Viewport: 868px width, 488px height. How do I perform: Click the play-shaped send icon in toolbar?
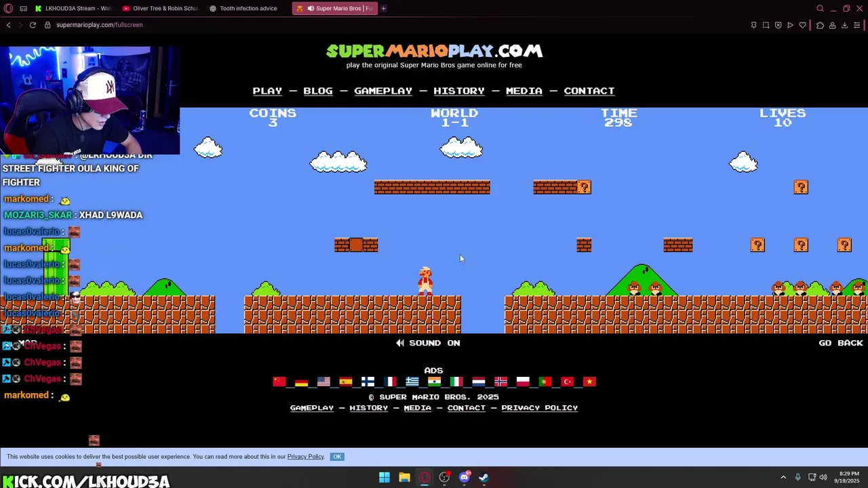[791, 25]
